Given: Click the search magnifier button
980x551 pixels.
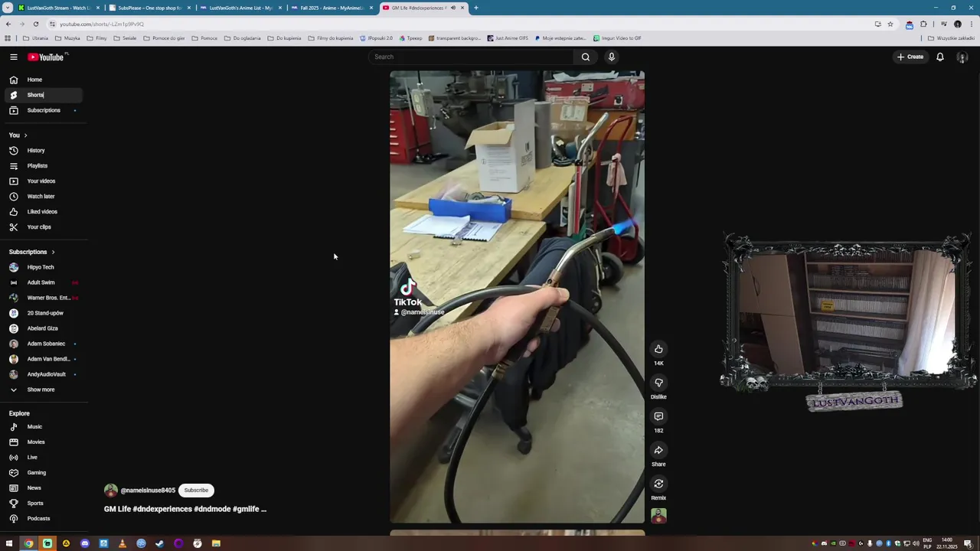Looking at the screenshot, I should 586,57.
